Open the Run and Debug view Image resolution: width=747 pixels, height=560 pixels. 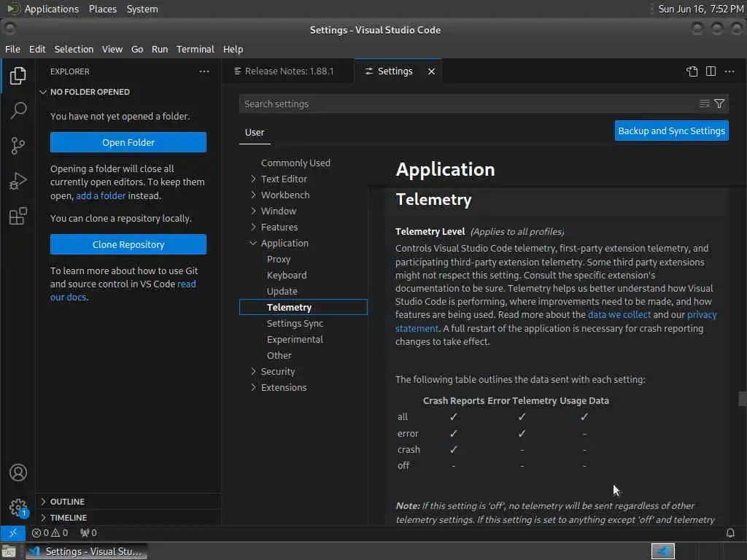pyautogui.click(x=18, y=181)
